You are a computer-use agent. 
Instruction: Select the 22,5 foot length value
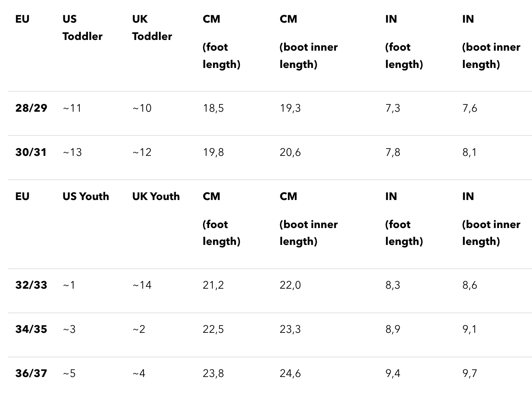pyautogui.click(x=213, y=329)
